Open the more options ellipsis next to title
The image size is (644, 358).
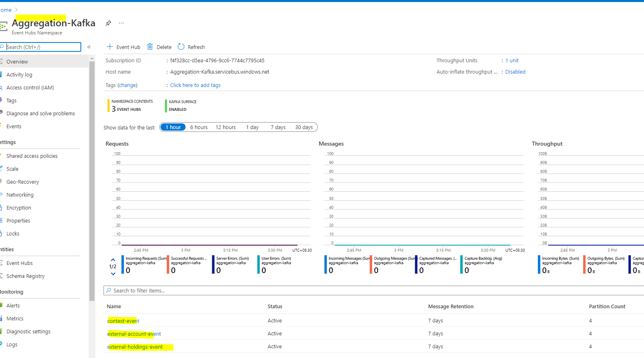tap(121, 23)
